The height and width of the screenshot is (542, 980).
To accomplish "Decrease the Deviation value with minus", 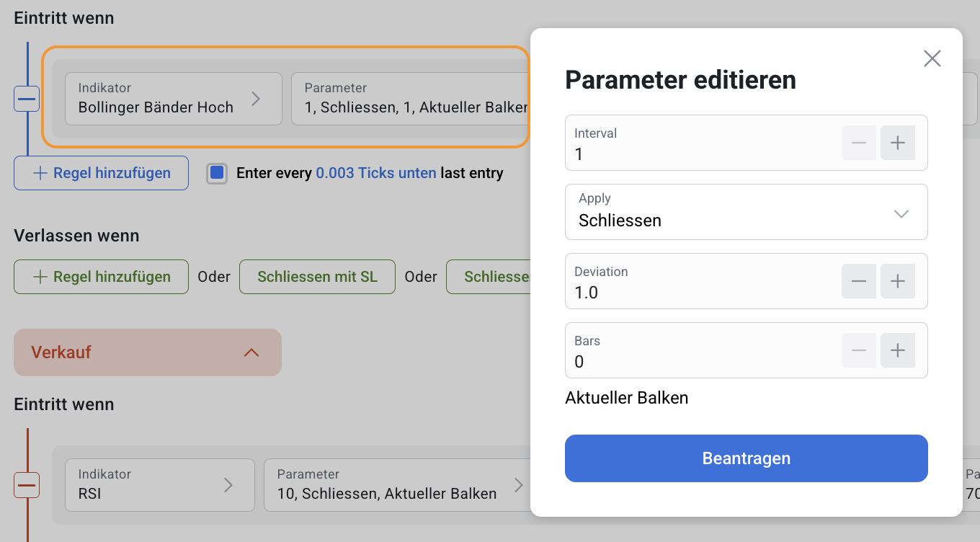I will (859, 281).
